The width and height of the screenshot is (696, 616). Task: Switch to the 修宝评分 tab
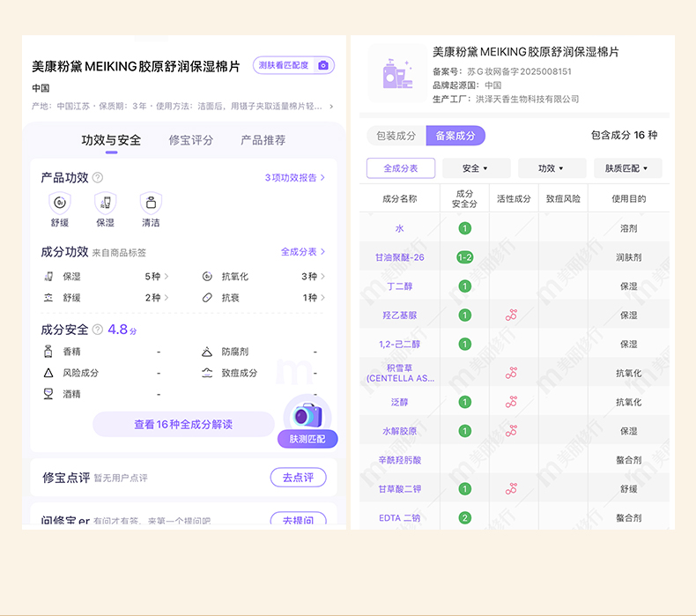pyautogui.click(x=191, y=140)
